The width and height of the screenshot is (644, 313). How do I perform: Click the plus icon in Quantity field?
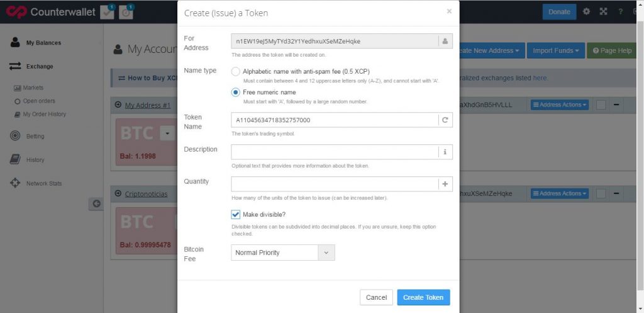[445, 185]
